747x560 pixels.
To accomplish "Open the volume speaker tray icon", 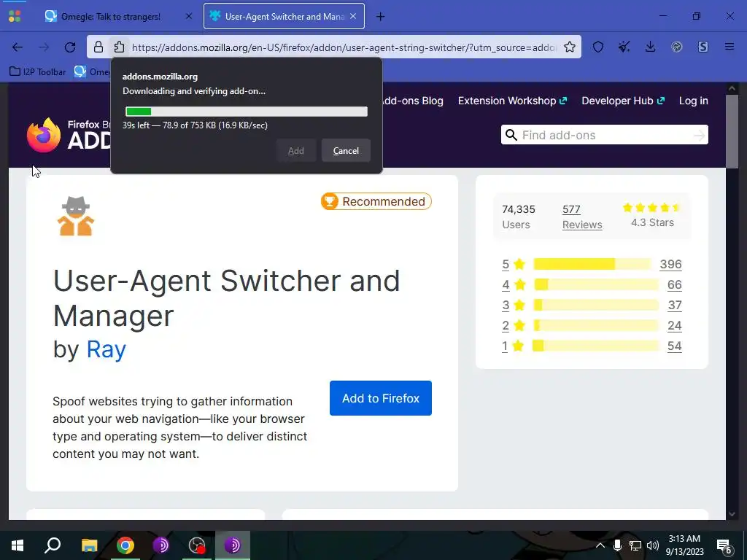I will (653, 545).
